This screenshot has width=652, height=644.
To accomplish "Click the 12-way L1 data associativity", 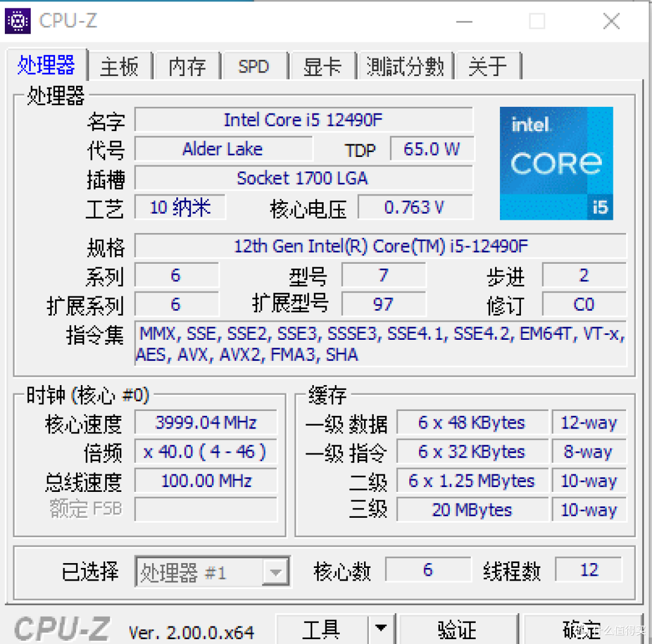I will (x=589, y=422).
